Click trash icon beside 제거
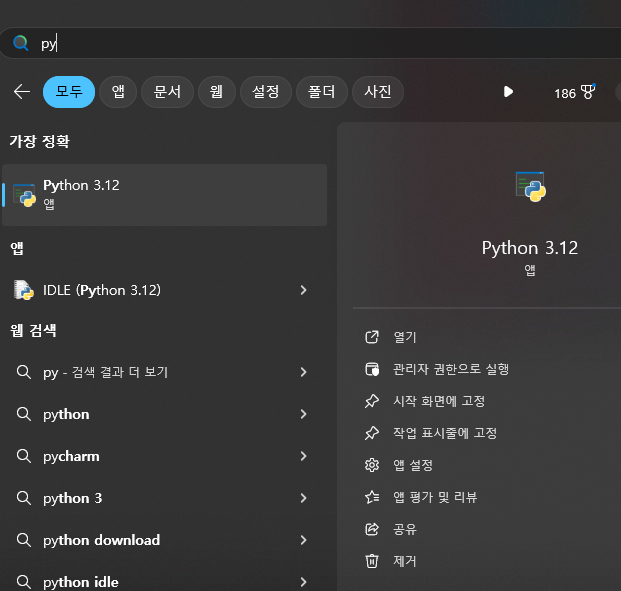Screen dimensions: 621x591 point(371,561)
